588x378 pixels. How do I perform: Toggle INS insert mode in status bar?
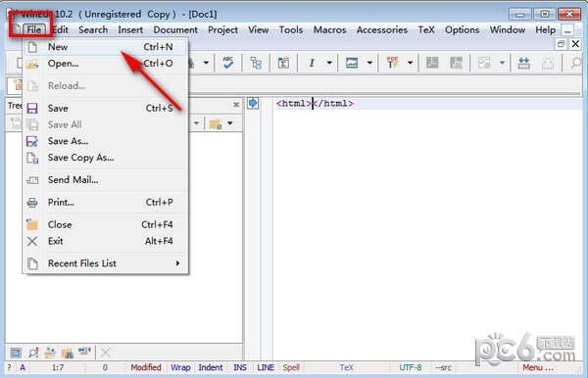240,367
